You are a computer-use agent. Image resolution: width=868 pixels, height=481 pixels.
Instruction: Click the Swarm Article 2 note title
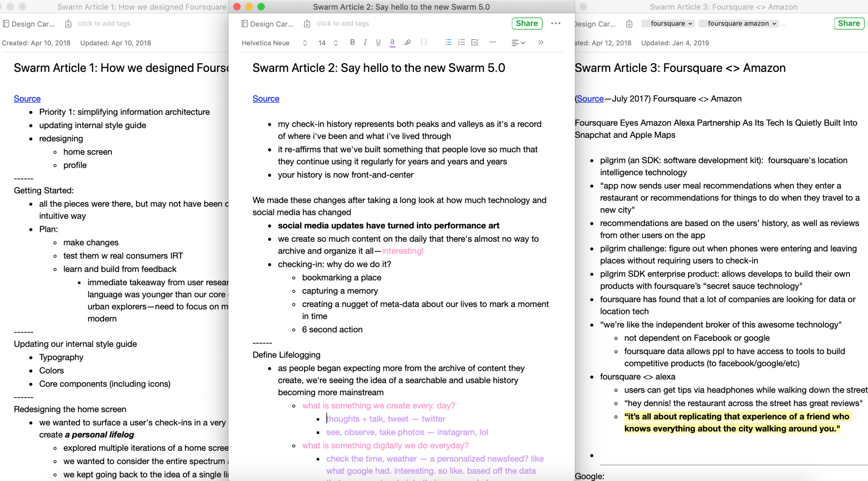(x=378, y=68)
